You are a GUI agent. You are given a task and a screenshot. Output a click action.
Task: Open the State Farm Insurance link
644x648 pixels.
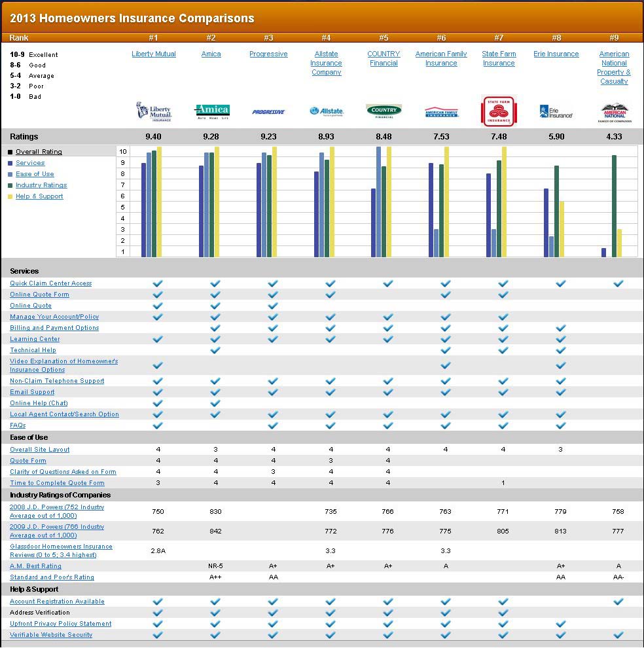point(499,59)
